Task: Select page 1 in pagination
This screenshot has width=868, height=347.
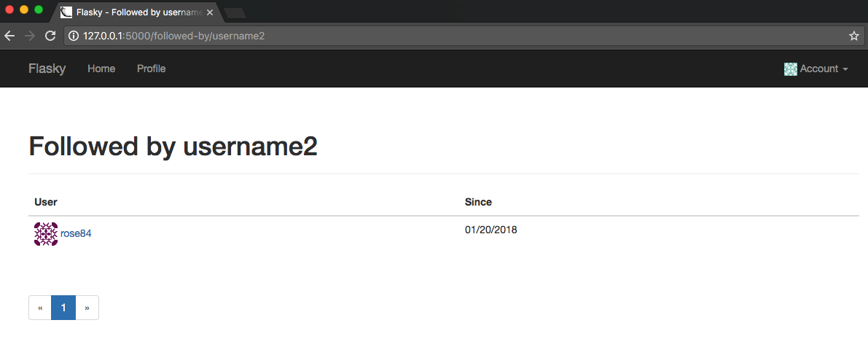Action: [x=63, y=308]
